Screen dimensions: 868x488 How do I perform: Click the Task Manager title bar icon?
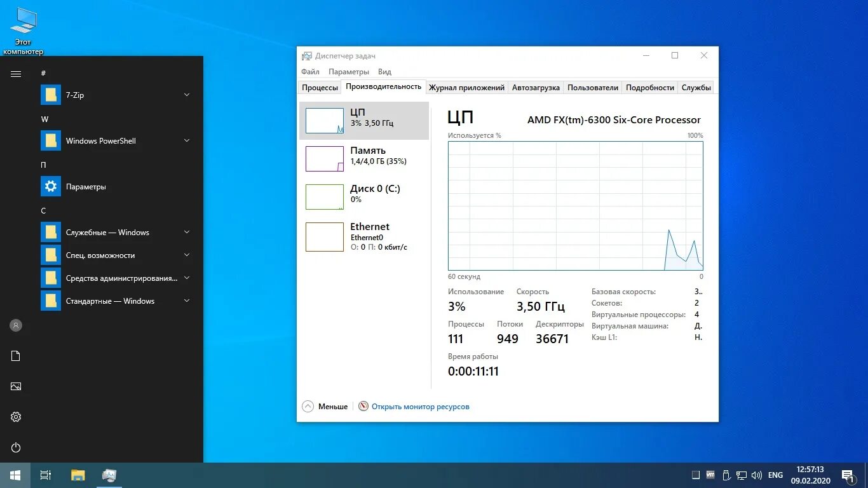click(x=307, y=56)
